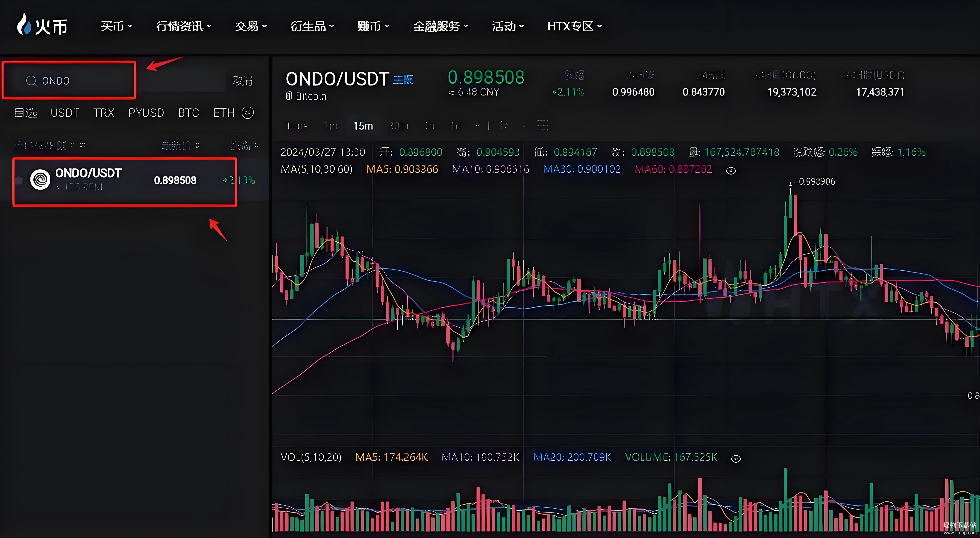The width and height of the screenshot is (980, 538).
Task: Expand the 活动 menu
Action: (508, 26)
